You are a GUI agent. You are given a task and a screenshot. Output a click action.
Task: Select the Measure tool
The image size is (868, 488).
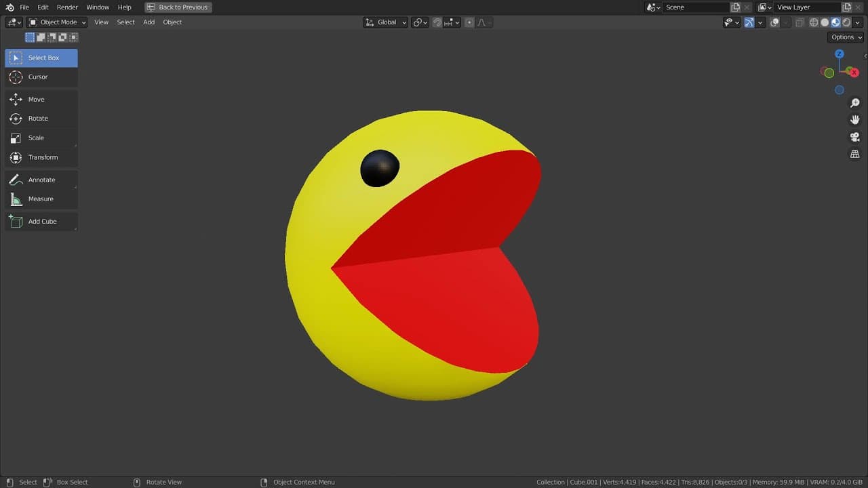pos(41,199)
